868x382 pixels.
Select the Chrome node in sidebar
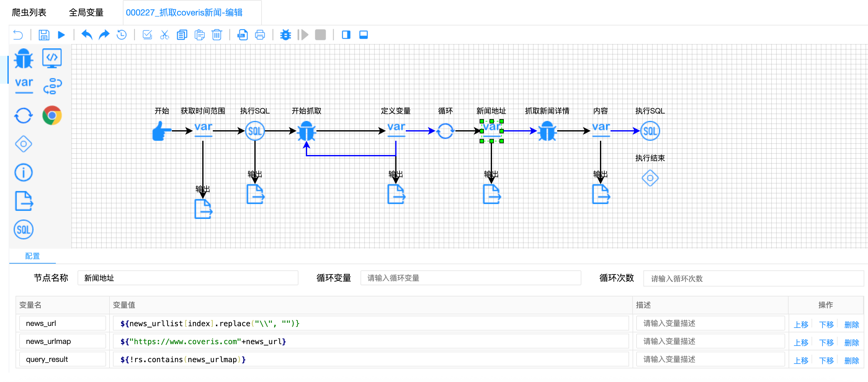52,116
